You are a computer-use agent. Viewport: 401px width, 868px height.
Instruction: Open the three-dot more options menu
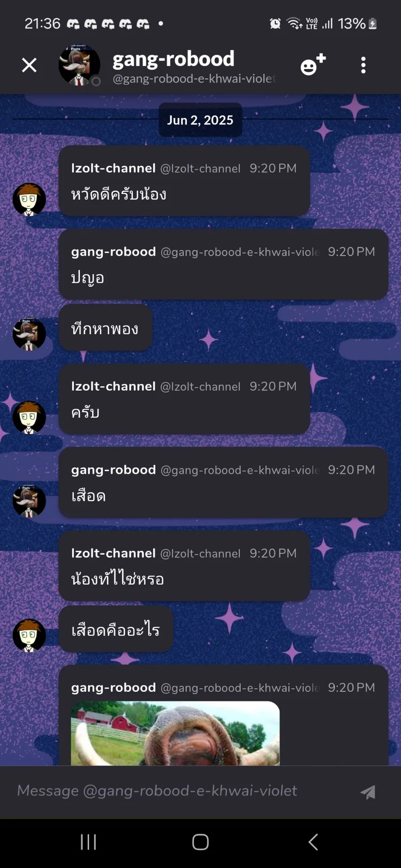click(364, 65)
